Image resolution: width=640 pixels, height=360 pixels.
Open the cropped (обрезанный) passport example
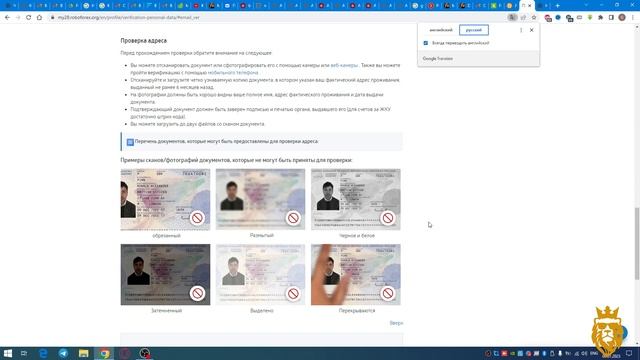165,200
